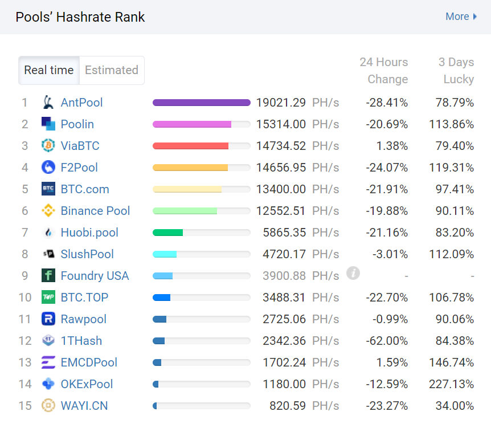The image size is (491, 448).
Task: Click the Foundry USA logo icon
Action: pos(48,276)
